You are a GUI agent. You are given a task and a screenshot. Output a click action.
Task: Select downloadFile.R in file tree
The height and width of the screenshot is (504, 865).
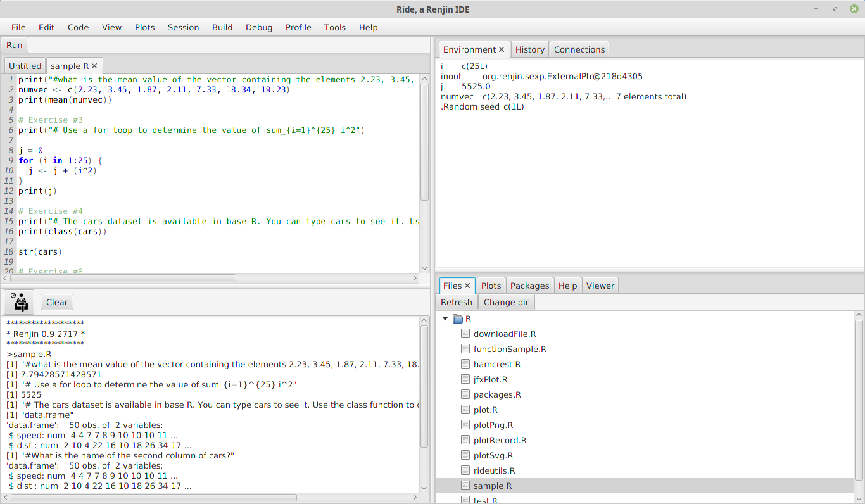tap(505, 334)
